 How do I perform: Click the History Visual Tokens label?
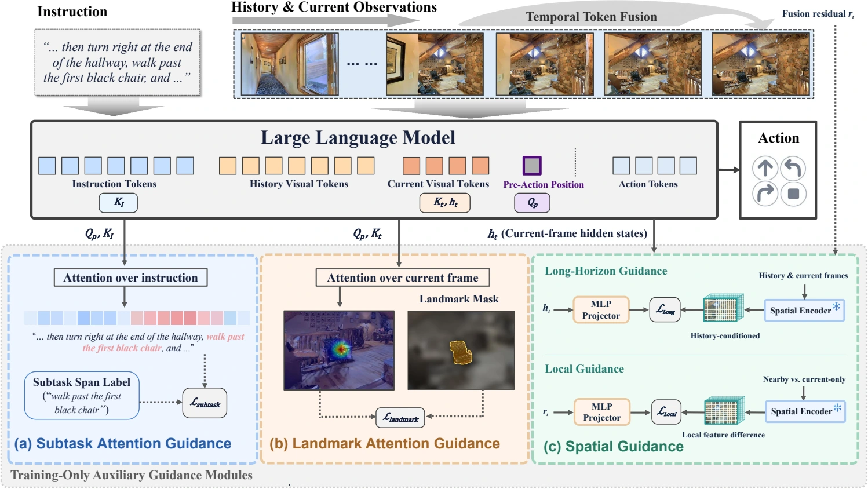pyautogui.click(x=299, y=184)
